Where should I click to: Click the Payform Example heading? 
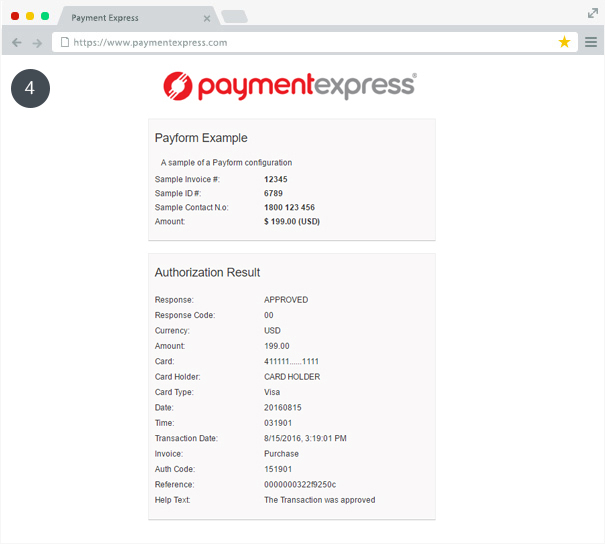[x=201, y=138]
